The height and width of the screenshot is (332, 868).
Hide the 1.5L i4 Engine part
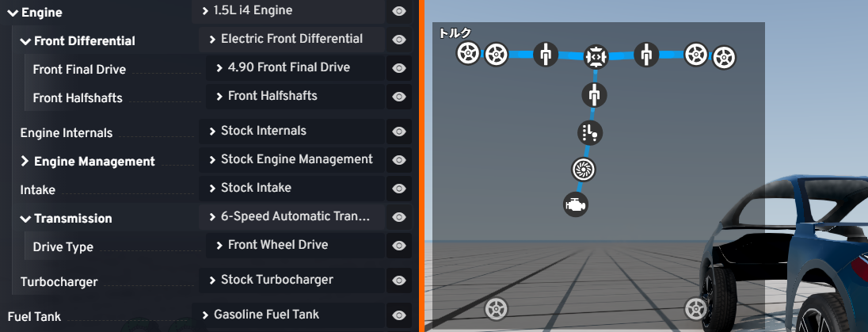pyautogui.click(x=399, y=11)
